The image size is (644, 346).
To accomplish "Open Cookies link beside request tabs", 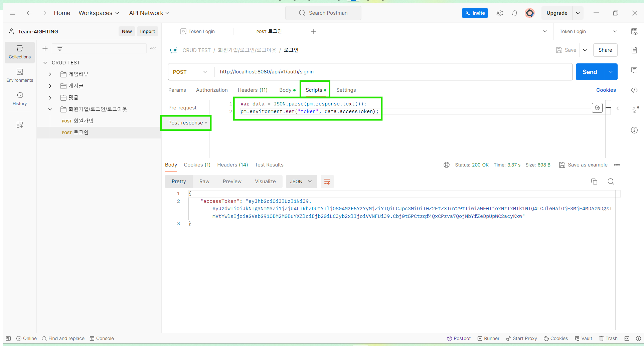I will (x=606, y=90).
